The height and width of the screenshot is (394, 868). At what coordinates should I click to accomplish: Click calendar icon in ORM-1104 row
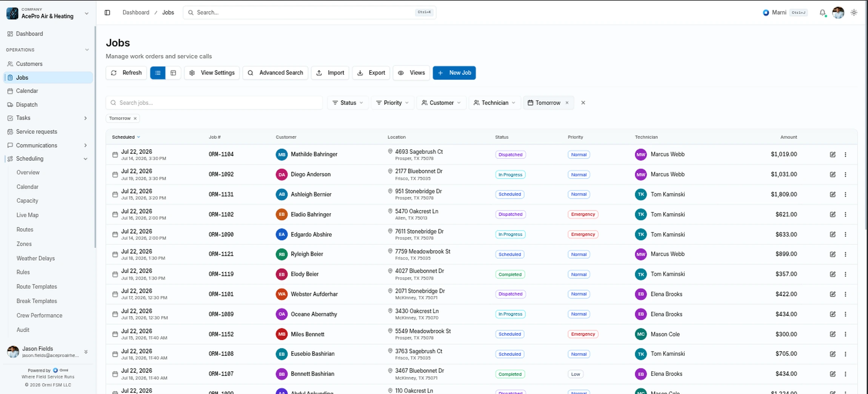click(x=115, y=155)
